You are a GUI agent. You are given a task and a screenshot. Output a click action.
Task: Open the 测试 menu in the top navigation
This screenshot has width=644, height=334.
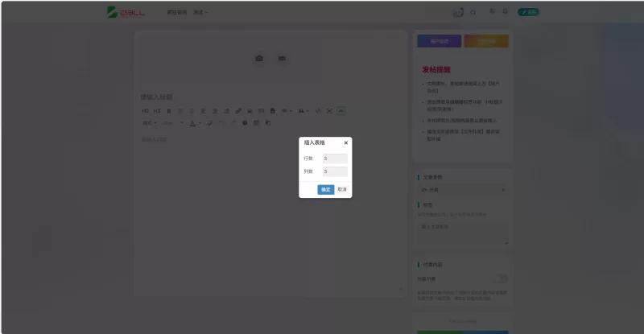[x=200, y=12]
